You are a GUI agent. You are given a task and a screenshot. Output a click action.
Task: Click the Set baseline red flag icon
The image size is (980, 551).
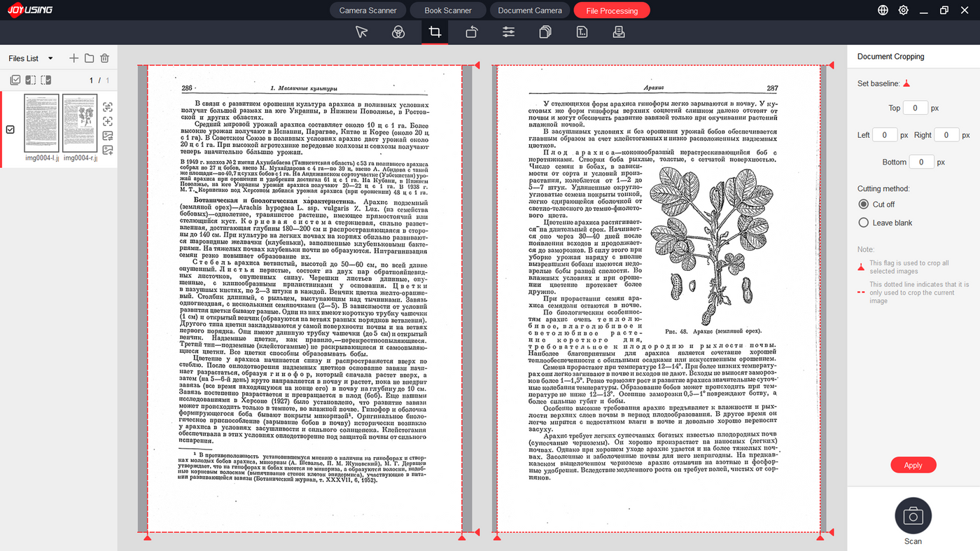click(906, 84)
